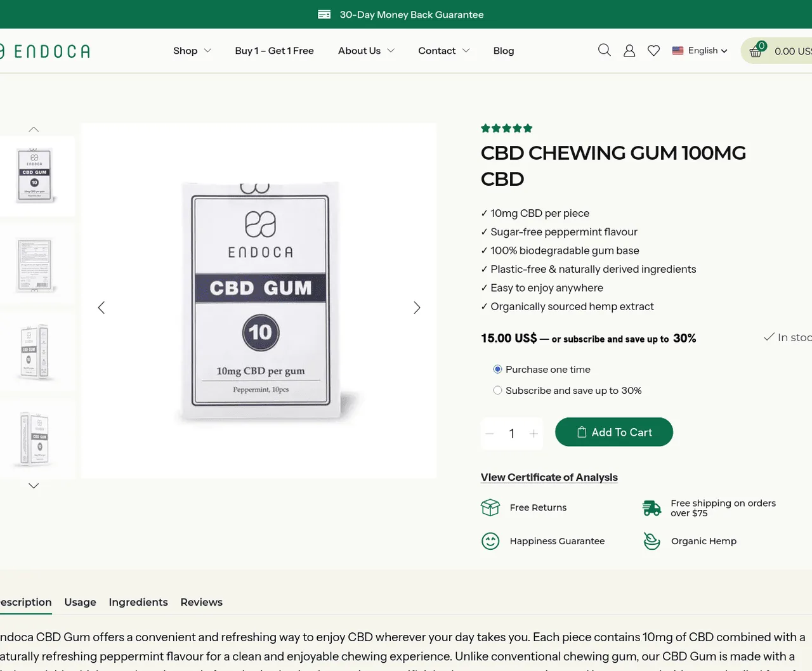Click the main CBD Gum product image
The height and width of the screenshot is (671, 812).
click(x=259, y=301)
